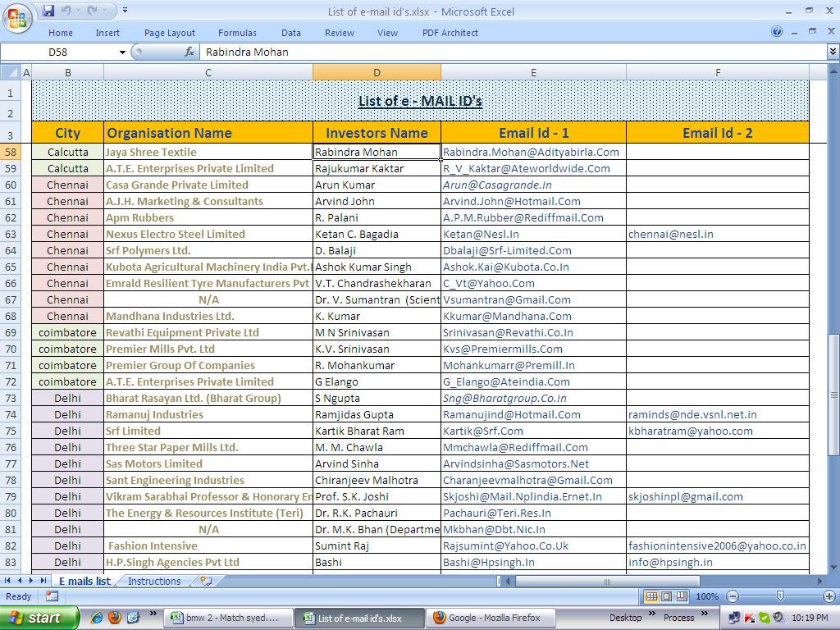The image size is (840, 630).
Task: Select row 58 header
Action: pyautogui.click(x=11, y=152)
